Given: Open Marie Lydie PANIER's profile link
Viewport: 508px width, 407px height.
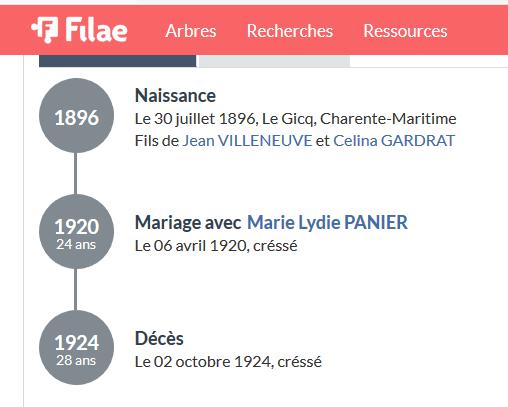Looking at the screenshot, I should 327,222.
